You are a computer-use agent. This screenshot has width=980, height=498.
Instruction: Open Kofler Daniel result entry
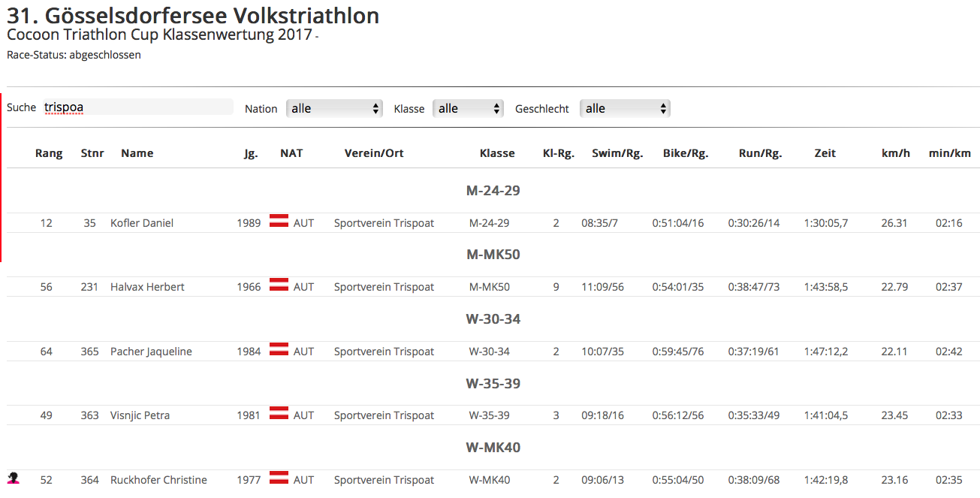[142, 223]
